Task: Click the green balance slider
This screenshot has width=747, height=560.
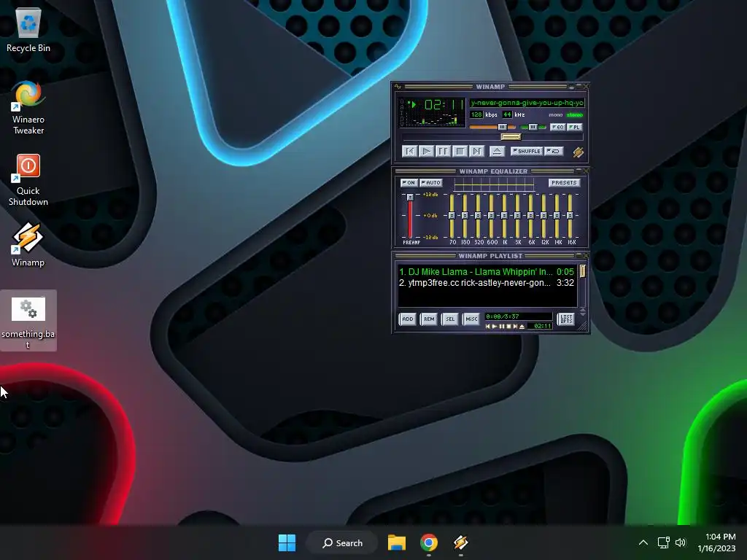Action: click(533, 127)
